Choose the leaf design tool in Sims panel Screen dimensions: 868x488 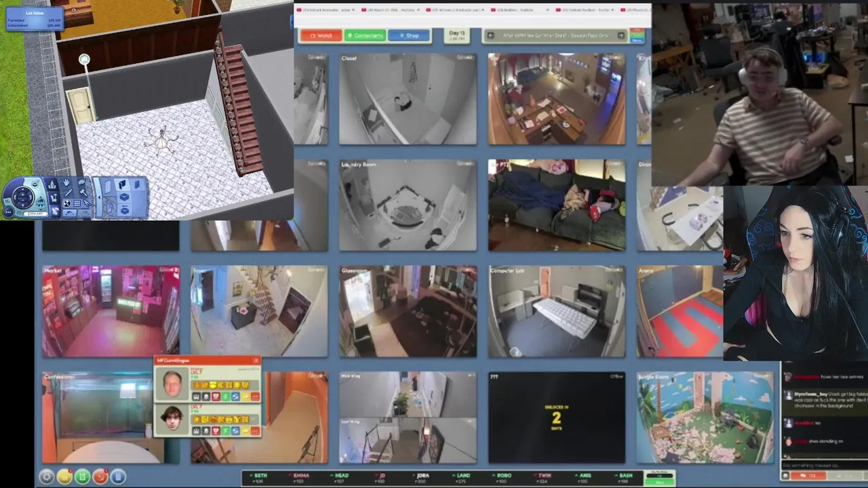(81, 182)
